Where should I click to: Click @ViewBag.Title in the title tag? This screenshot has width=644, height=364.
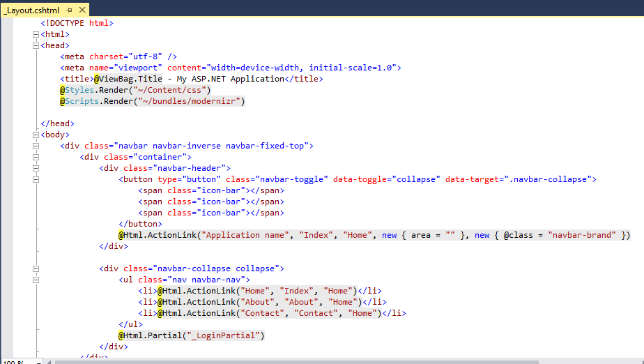coord(128,79)
